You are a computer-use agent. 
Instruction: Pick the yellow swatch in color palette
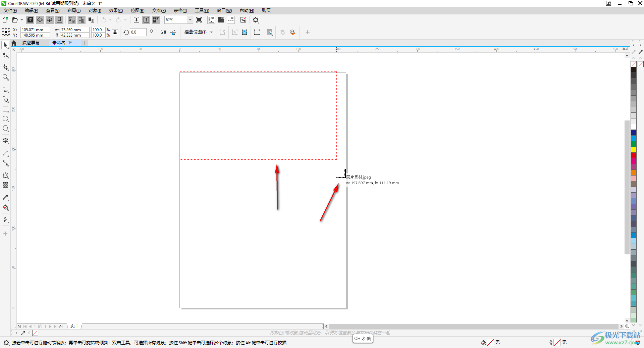[634, 150]
